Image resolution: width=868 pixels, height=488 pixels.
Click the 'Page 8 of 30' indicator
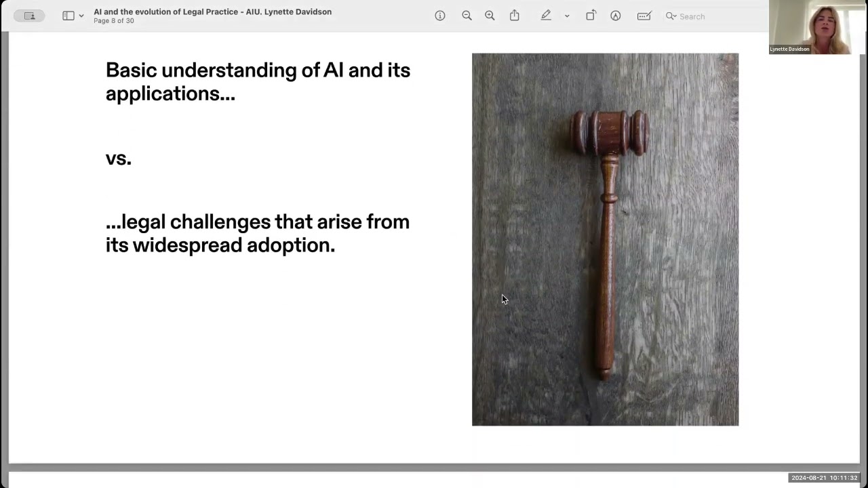[x=114, y=21]
